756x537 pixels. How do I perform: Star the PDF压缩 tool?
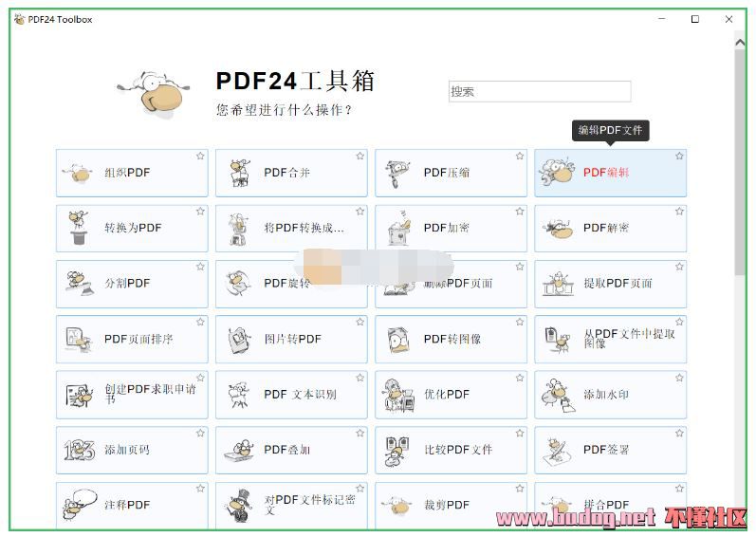tap(520, 156)
